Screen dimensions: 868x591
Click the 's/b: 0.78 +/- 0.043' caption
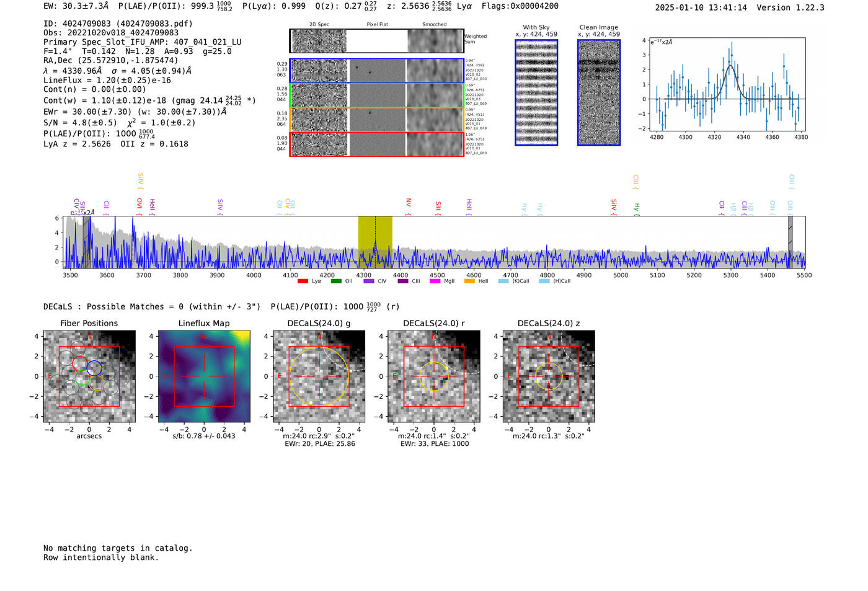click(204, 436)
